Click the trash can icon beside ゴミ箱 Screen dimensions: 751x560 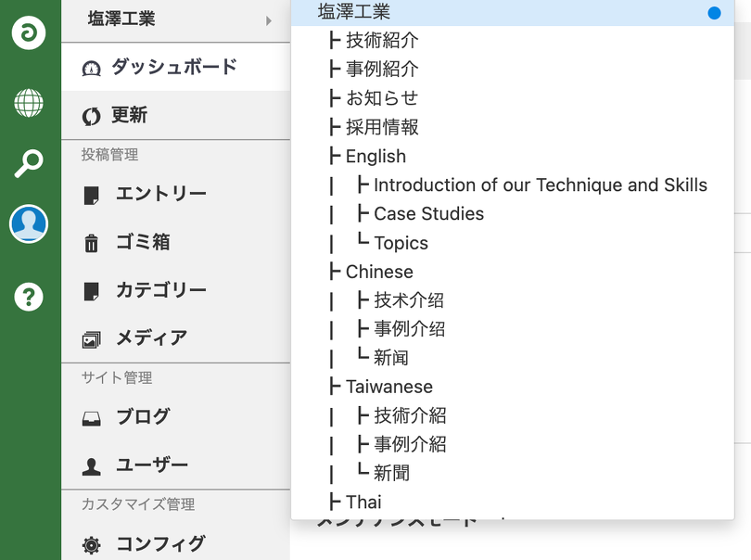pyautogui.click(x=91, y=243)
